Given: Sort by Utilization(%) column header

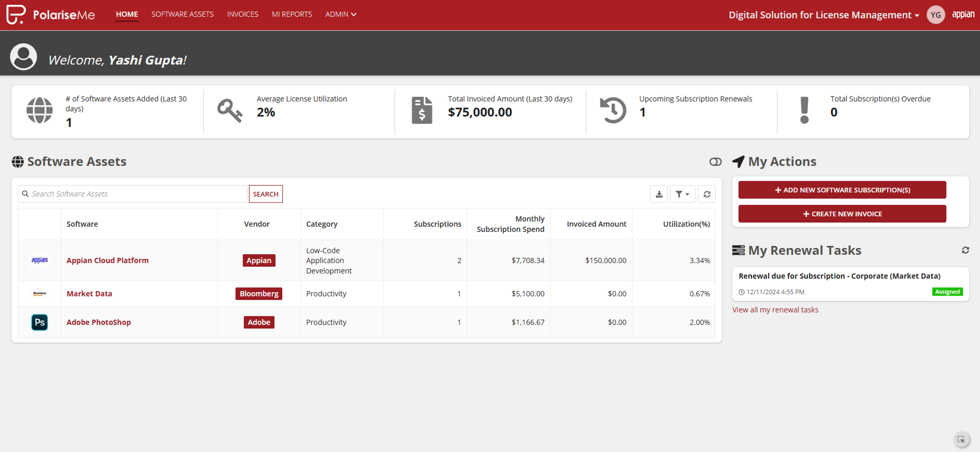Looking at the screenshot, I should click(686, 224).
